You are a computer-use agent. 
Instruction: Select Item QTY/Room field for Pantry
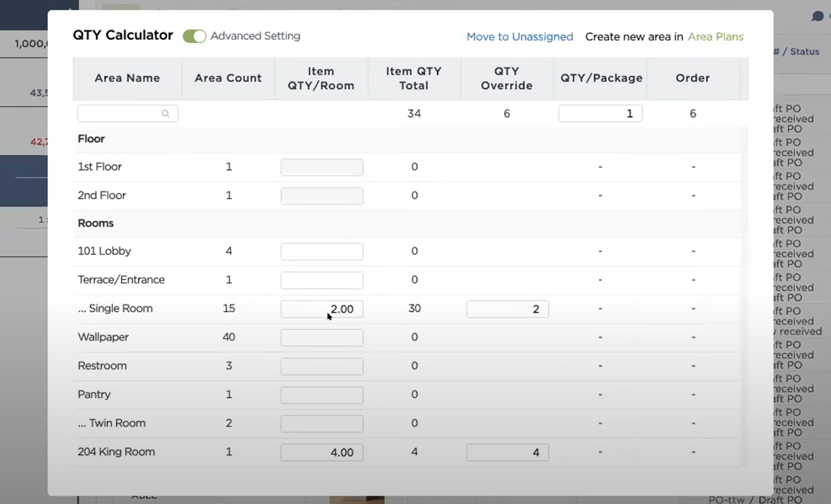coord(321,395)
